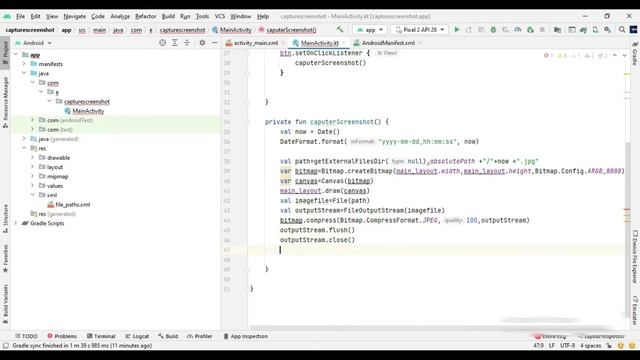Screen dimensions: 640x360
Task: Click the Debug app bug icon
Action: click(x=493, y=30)
